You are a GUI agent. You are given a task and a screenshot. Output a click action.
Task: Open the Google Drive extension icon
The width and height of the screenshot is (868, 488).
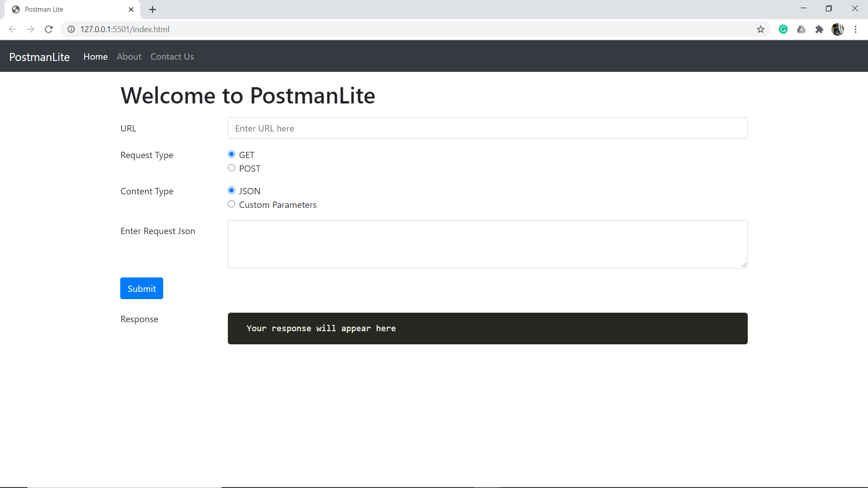(x=801, y=29)
